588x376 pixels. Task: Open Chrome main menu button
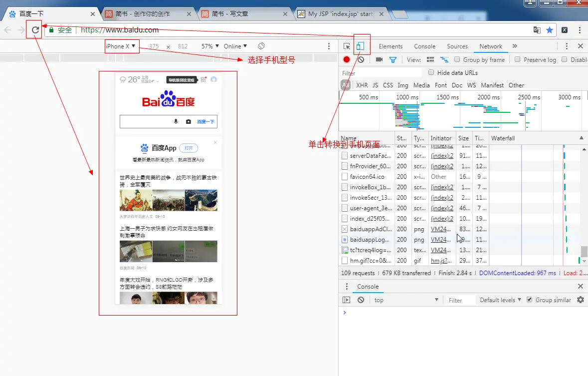coord(580,30)
